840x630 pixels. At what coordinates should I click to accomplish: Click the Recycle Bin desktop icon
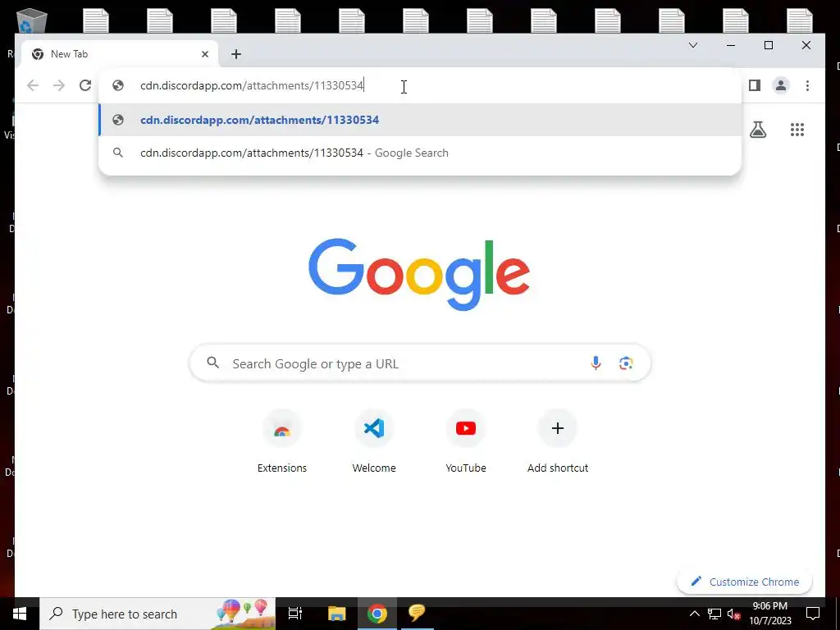(x=32, y=21)
